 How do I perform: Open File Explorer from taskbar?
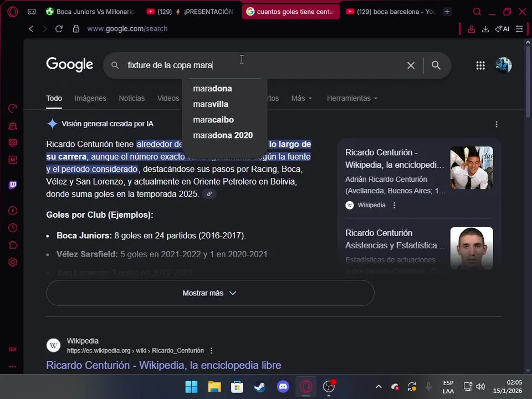[x=214, y=386]
